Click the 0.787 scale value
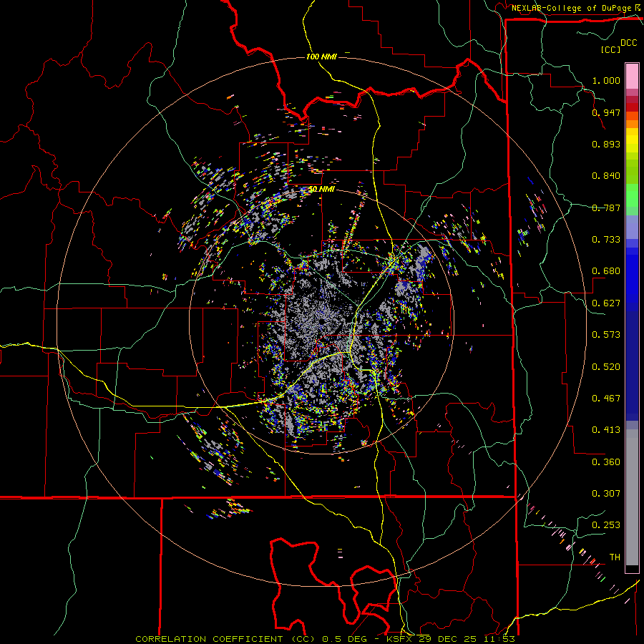Screen dimensions: 644x644 click(x=606, y=208)
